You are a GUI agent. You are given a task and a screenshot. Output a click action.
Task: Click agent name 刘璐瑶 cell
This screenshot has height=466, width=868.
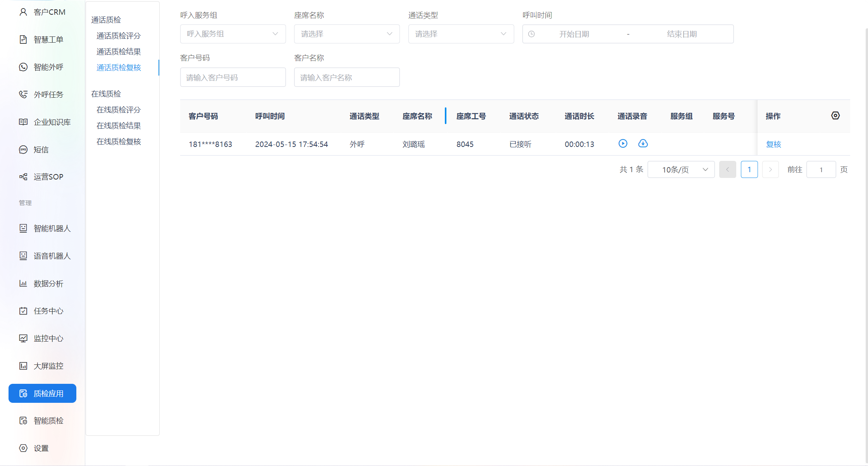[x=414, y=144]
